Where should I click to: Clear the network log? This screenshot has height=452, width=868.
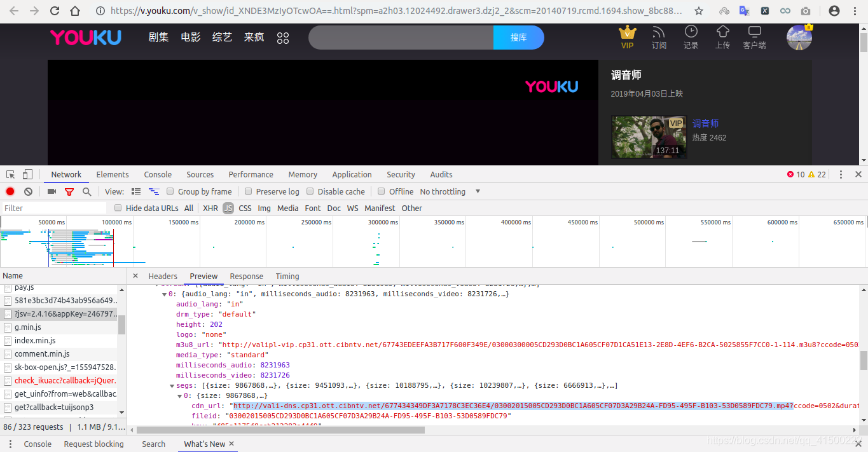(28, 191)
